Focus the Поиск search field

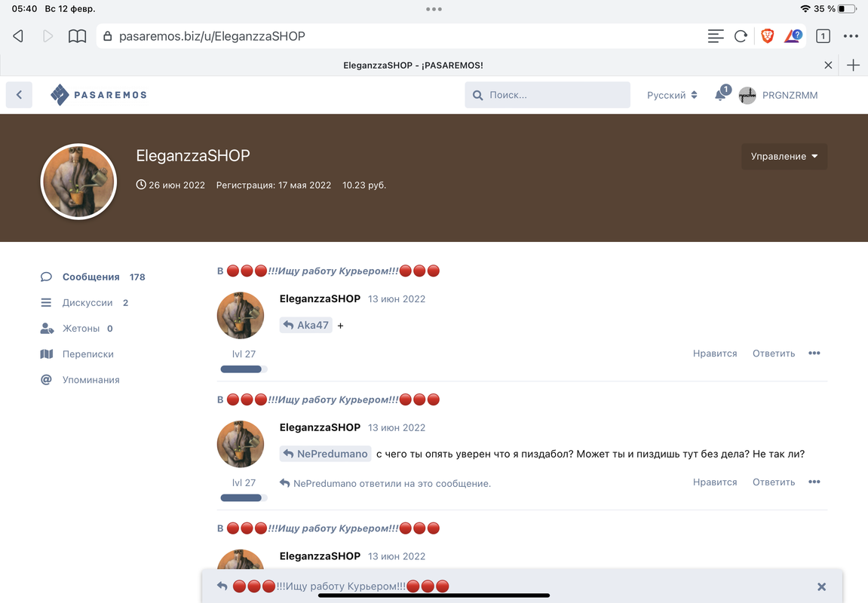pos(547,95)
